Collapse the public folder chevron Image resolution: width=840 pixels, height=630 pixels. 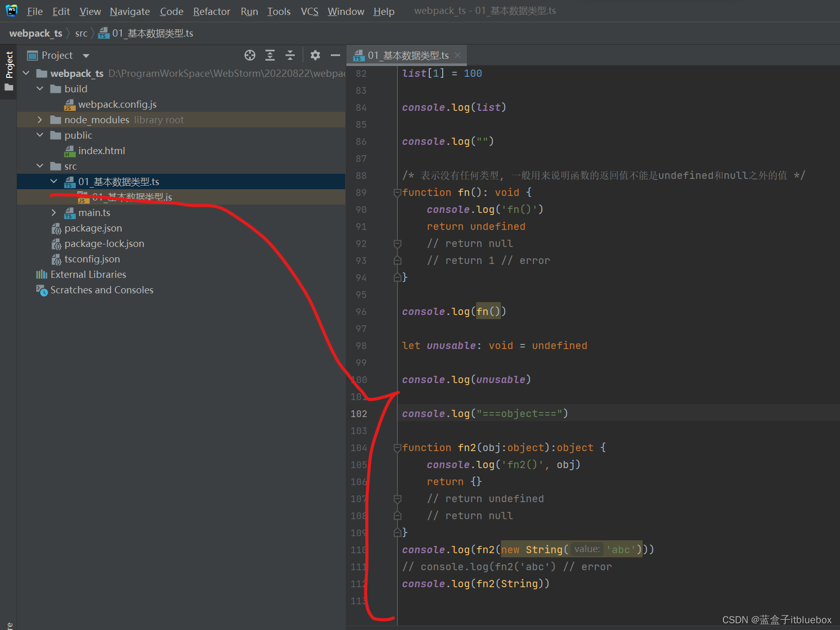coord(40,135)
